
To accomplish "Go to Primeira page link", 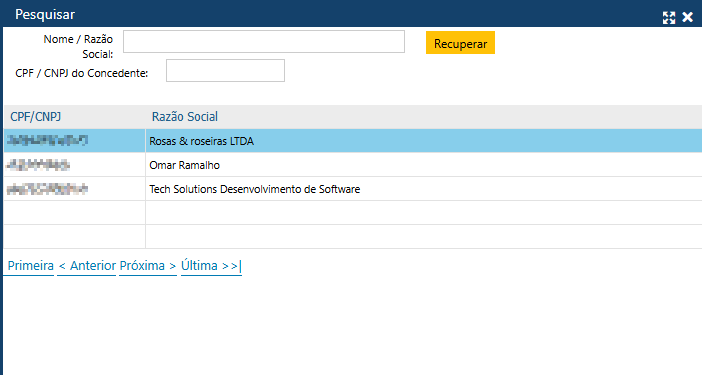I will click(x=30, y=266).
